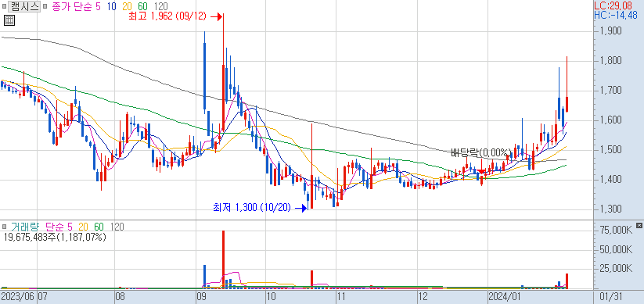The height and width of the screenshot is (304, 644).
Task: Open the data table grid icon
Action: (9, 20)
